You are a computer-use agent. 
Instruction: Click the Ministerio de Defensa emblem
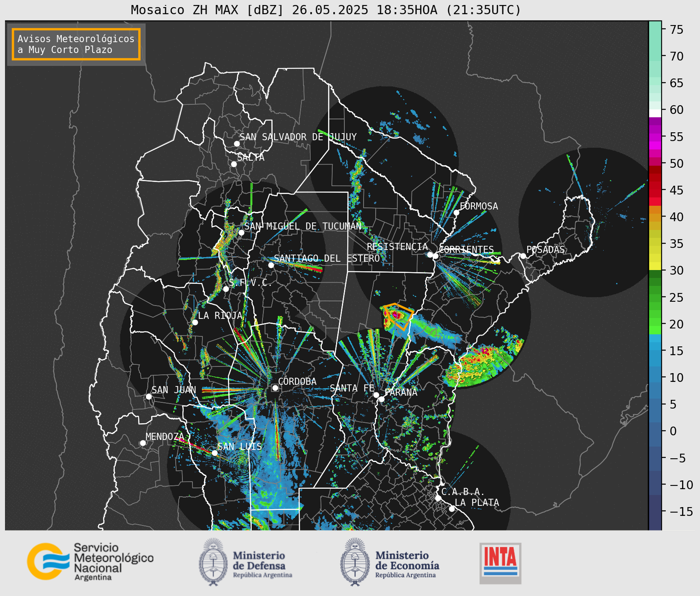tap(213, 562)
